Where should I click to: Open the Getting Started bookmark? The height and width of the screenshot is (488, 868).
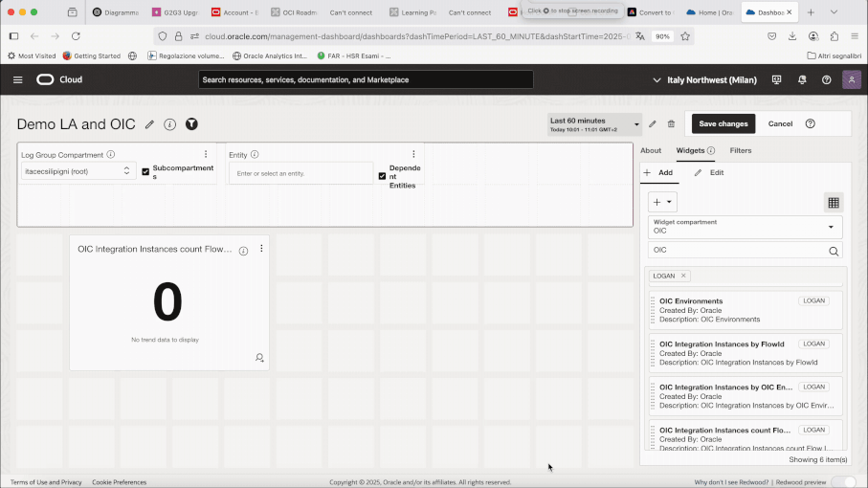(91, 55)
